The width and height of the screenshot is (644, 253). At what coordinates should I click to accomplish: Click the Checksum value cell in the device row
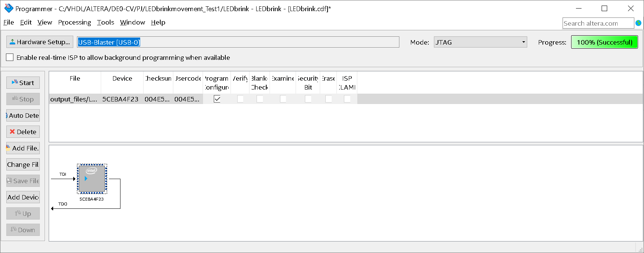pos(158,99)
